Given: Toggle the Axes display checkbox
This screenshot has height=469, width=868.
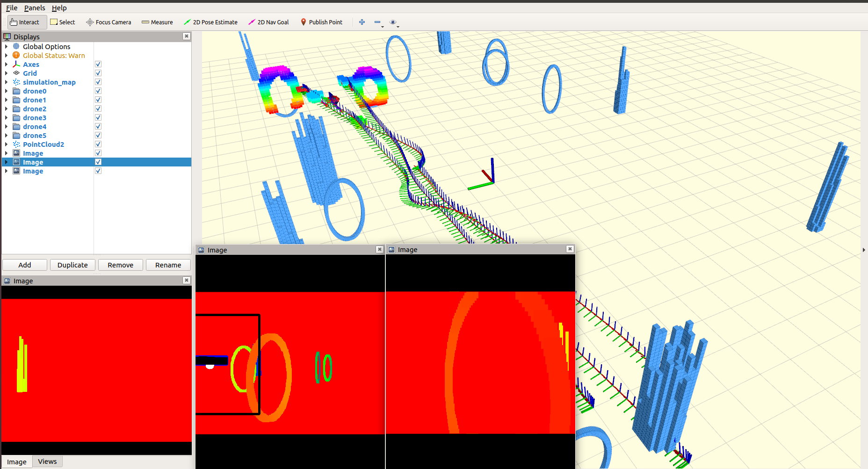Looking at the screenshot, I should 98,64.
